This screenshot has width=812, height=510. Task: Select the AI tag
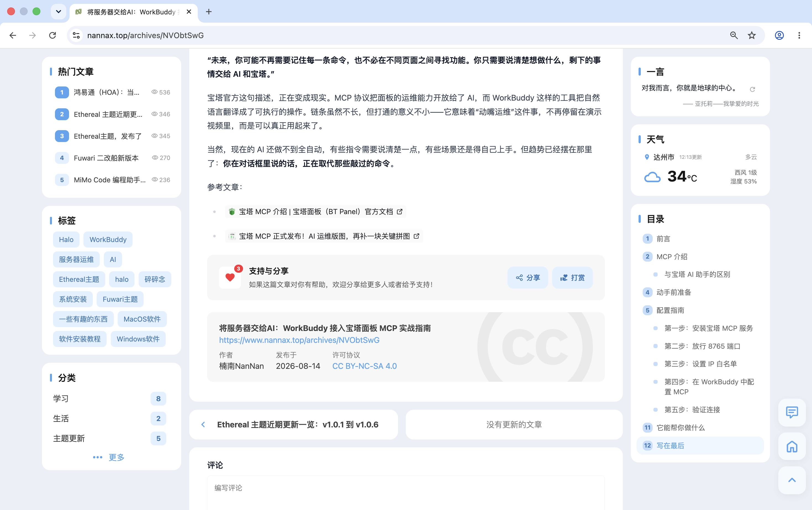coord(113,259)
